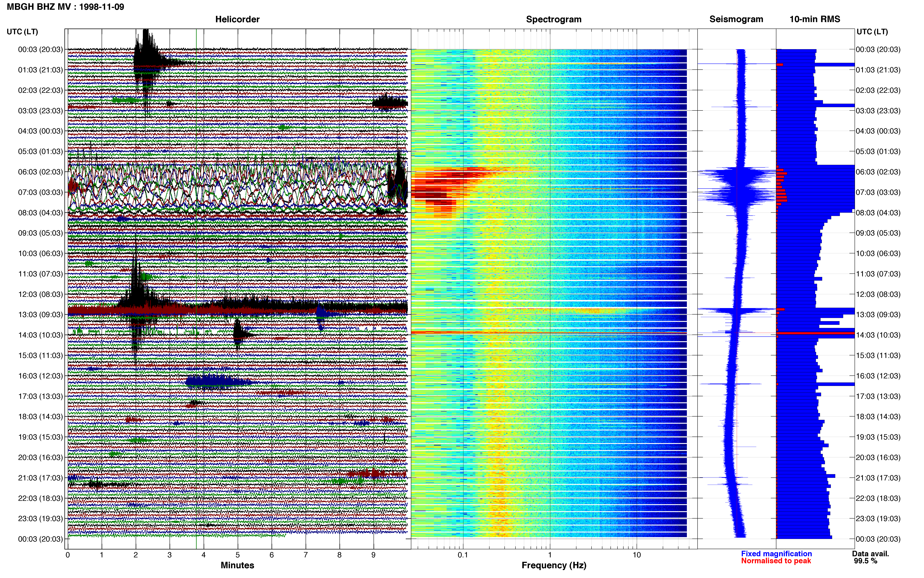The width and height of the screenshot is (924, 578).
Task: Click the minute '2' tick label
Action: tap(136, 555)
